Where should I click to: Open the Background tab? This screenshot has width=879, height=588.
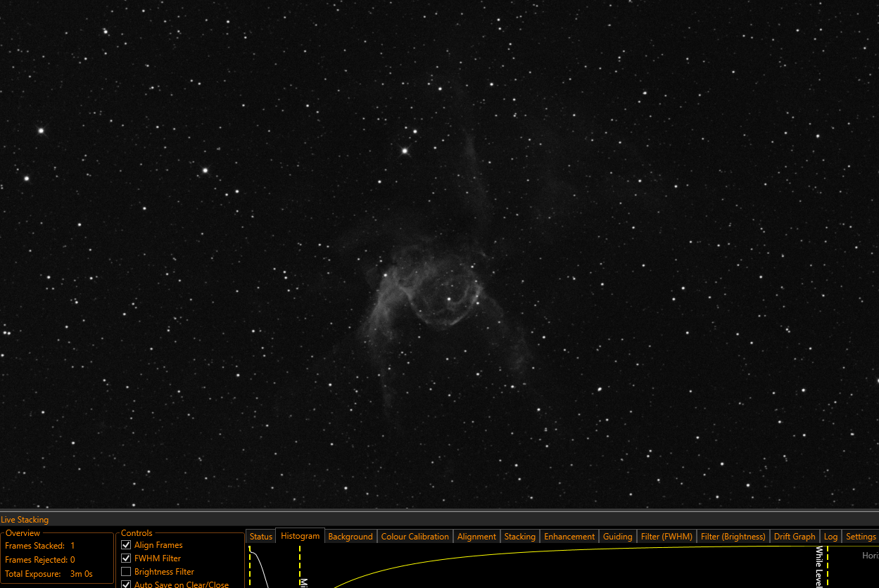click(x=350, y=537)
